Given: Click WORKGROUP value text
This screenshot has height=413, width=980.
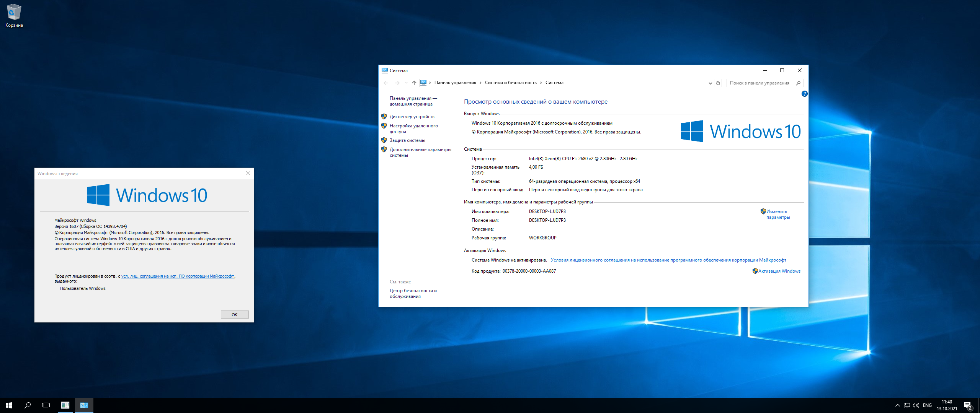Looking at the screenshot, I should click(x=542, y=238).
